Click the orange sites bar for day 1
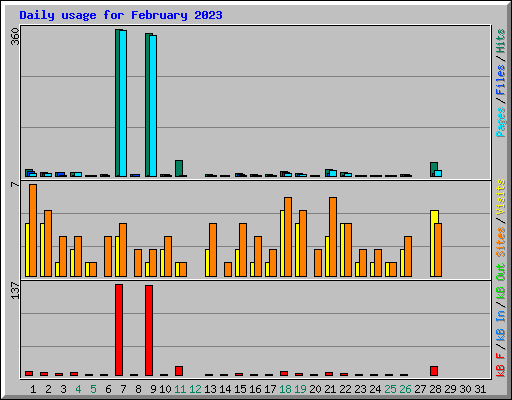Screen dimensions: 512x400 [33, 230]
